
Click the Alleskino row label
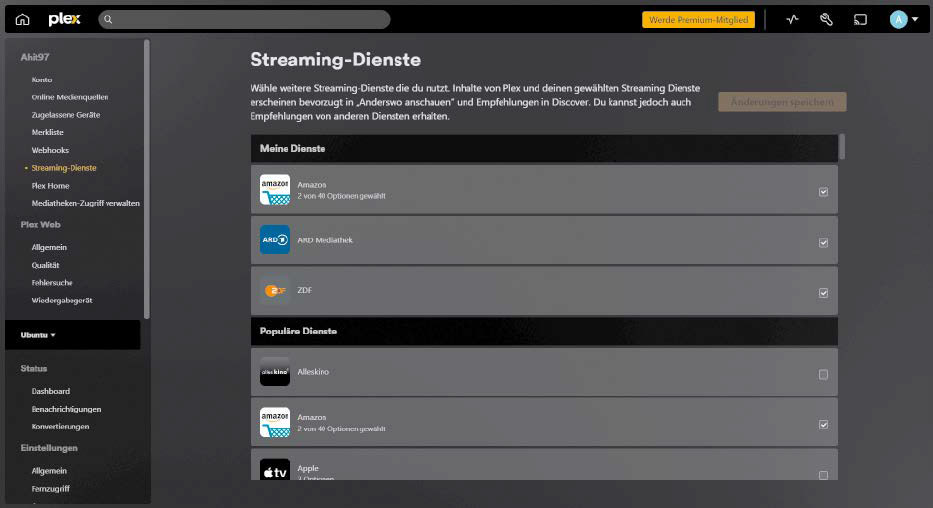(313, 371)
